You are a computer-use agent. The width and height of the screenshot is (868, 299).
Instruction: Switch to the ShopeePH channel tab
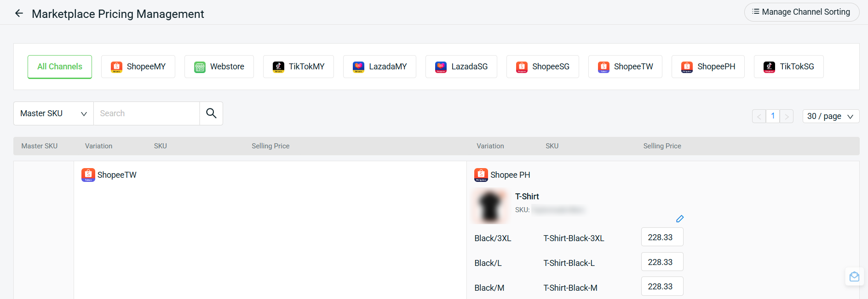click(x=708, y=67)
